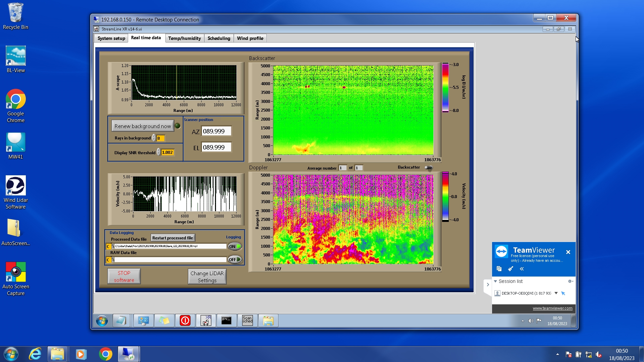Open command prompt in remote taskbar

pyautogui.click(x=226, y=321)
